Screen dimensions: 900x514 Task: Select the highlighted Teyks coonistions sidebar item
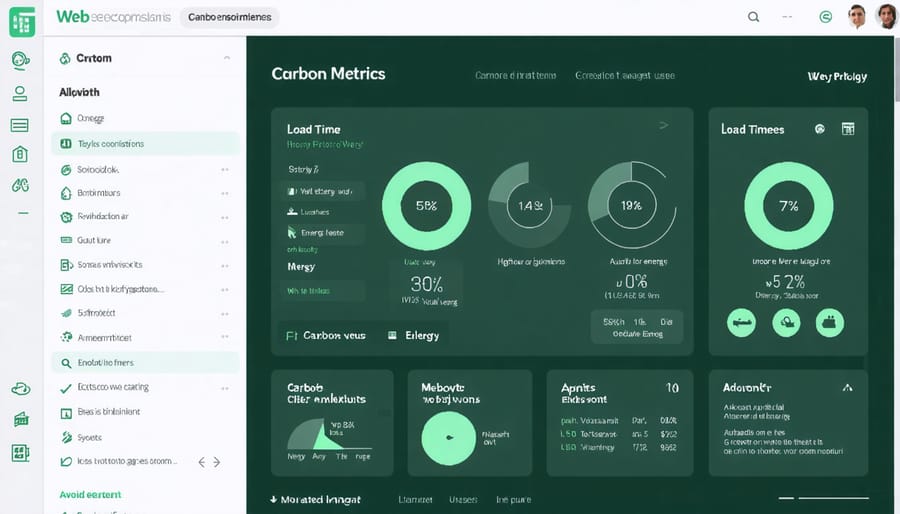tap(145, 143)
